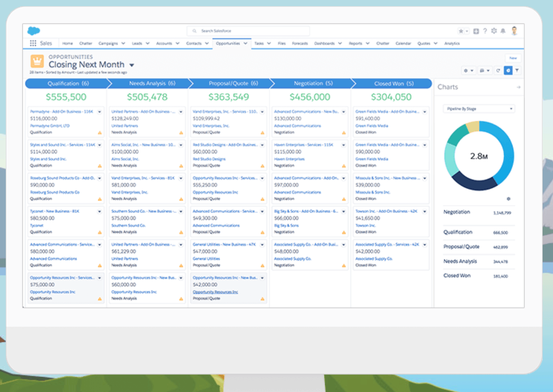Open the Home tab
Image resolution: width=553 pixels, height=392 pixels.
67,44
